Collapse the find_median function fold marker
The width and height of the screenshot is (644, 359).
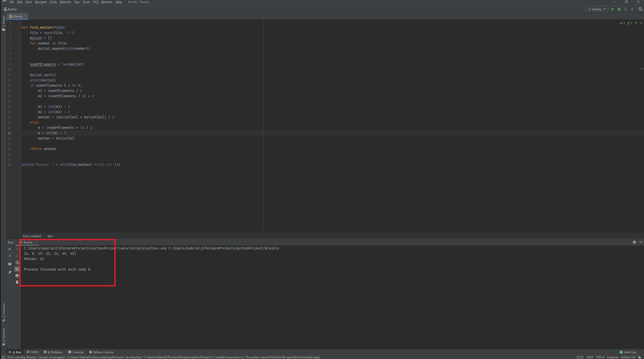20,28
